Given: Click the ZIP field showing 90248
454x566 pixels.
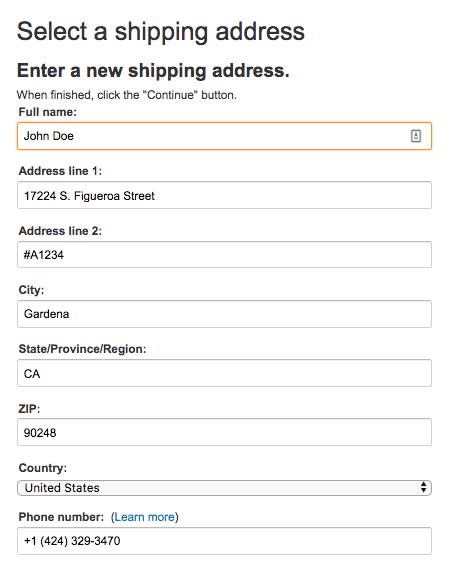Looking at the screenshot, I should tap(224, 432).
